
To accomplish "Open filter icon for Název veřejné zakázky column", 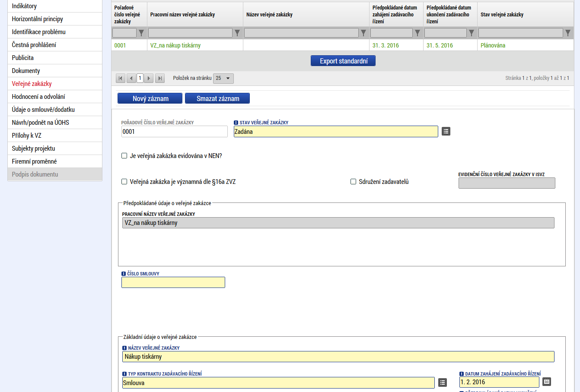I will (x=363, y=33).
